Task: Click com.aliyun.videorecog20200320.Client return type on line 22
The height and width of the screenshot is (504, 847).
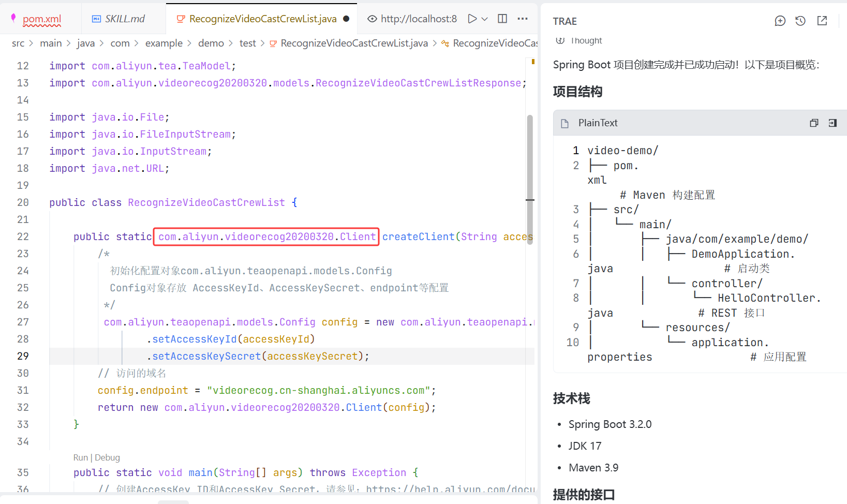Action: tap(267, 236)
